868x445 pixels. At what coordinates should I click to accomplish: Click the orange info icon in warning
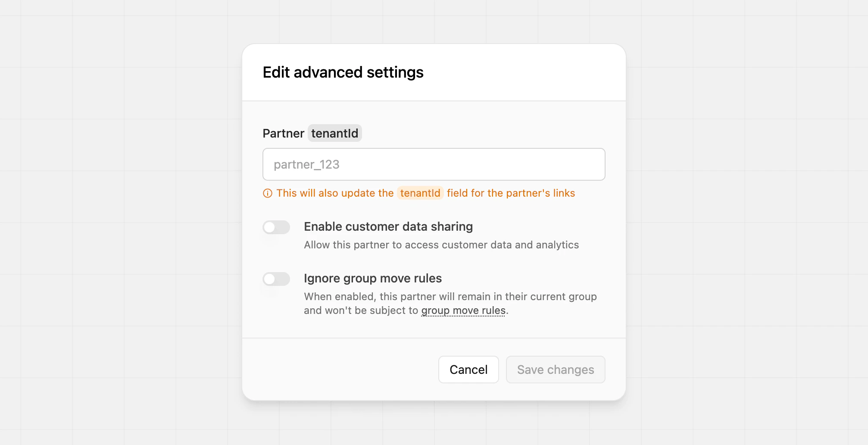[268, 193]
